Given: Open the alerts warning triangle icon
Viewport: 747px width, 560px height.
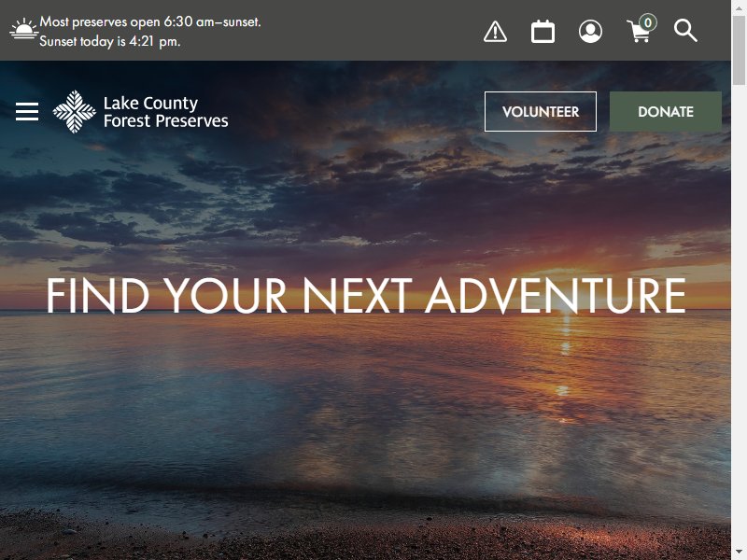Looking at the screenshot, I should coord(495,32).
